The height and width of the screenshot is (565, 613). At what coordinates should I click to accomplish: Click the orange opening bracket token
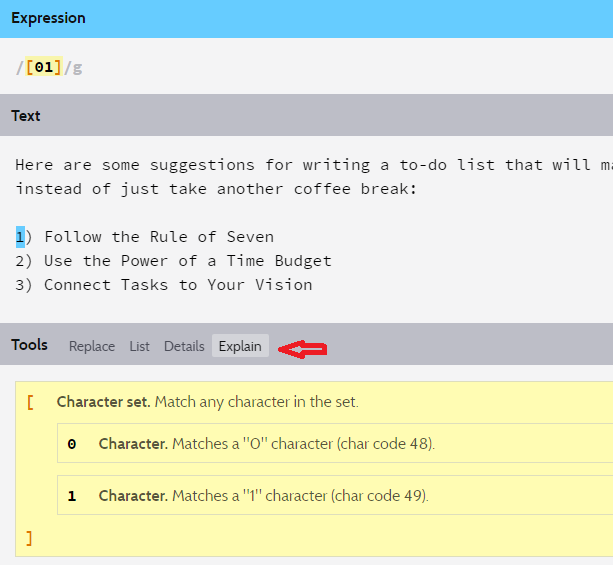pos(30,402)
